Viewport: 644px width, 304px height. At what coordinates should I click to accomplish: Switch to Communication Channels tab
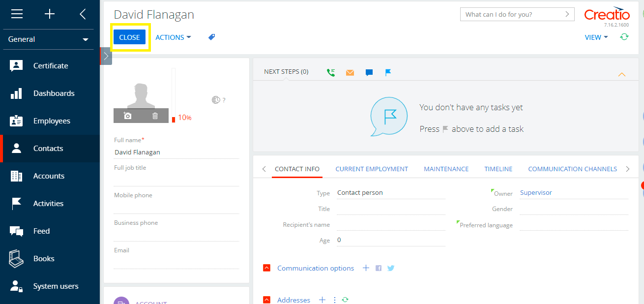click(572, 169)
